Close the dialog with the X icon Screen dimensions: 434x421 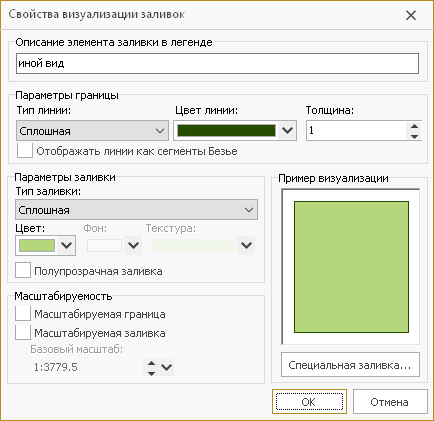pos(411,15)
